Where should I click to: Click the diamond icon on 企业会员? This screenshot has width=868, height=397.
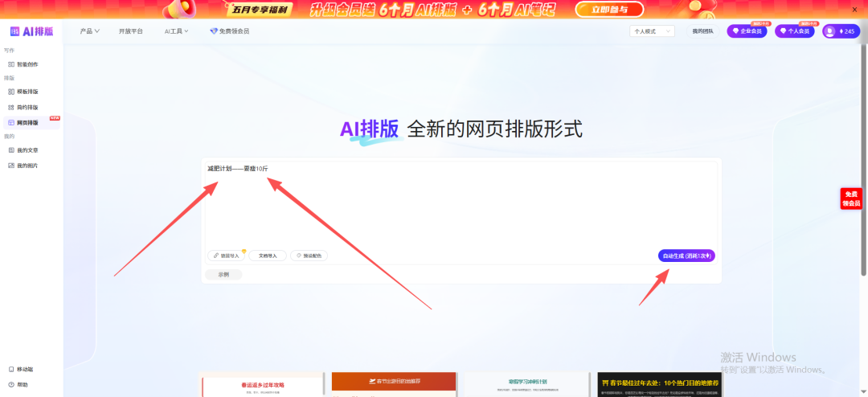pos(736,31)
